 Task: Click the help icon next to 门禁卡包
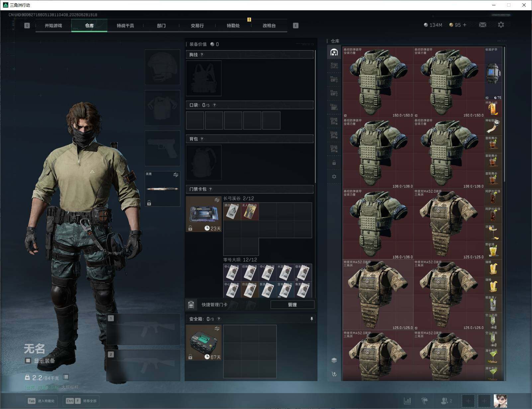click(x=211, y=189)
